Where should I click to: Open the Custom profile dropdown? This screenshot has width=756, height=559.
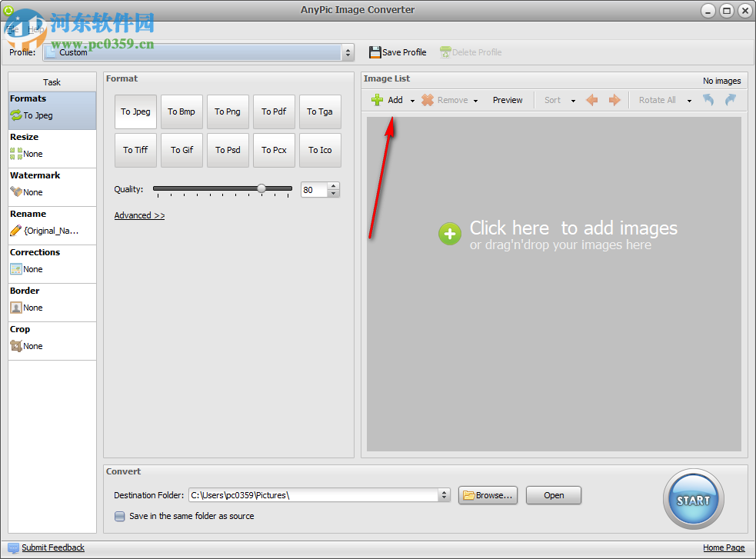[347, 52]
